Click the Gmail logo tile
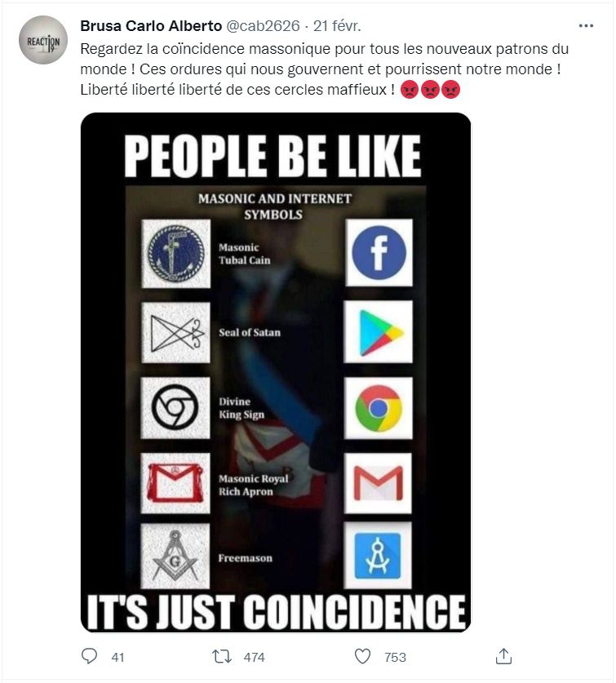This screenshot has height=683, width=616. click(378, 483)
